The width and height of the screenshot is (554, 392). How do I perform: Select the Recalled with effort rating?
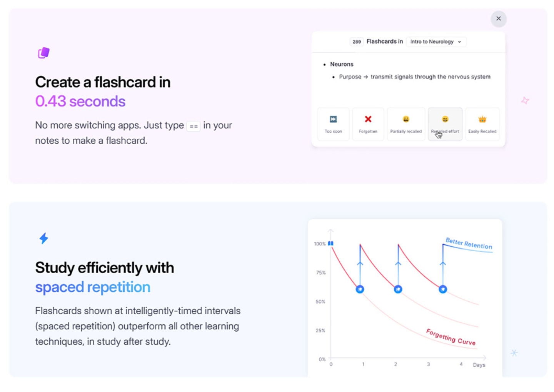(445, 124)
